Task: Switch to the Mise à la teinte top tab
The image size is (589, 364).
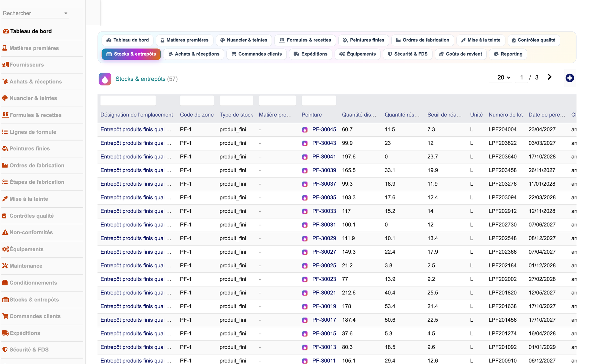Action: click(x=481, y=40)
